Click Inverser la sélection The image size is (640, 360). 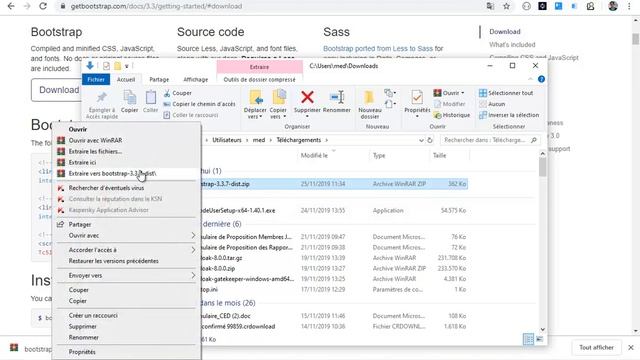509,115
